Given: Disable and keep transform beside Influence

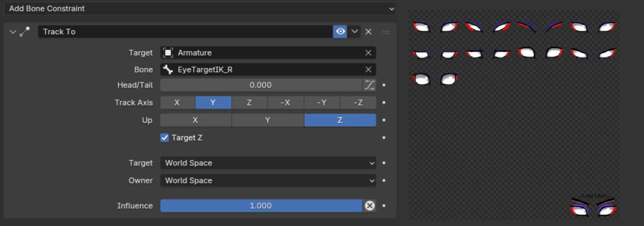Looking at the screenshot, I should point(370,206).
